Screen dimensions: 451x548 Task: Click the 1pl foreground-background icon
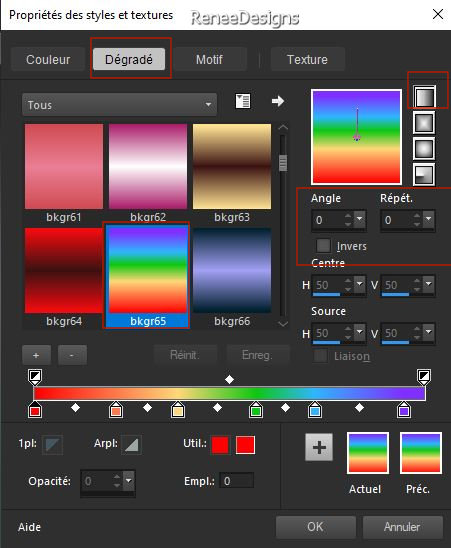pos(52,445)
